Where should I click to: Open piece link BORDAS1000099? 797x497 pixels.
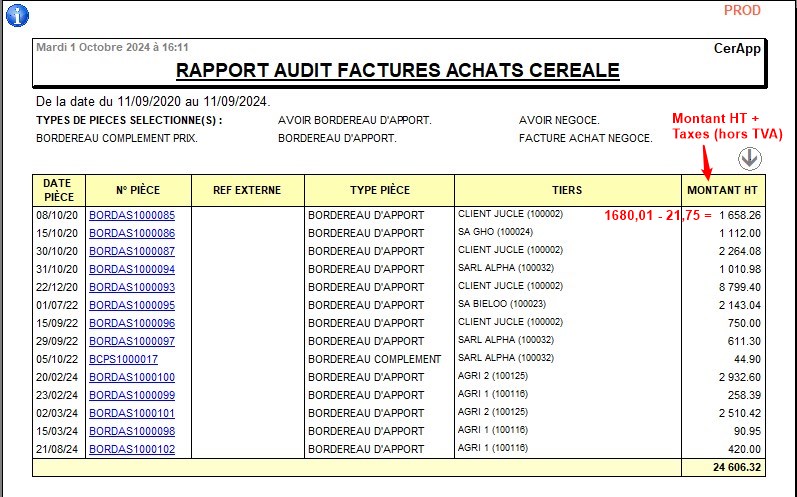pos(131,395)
